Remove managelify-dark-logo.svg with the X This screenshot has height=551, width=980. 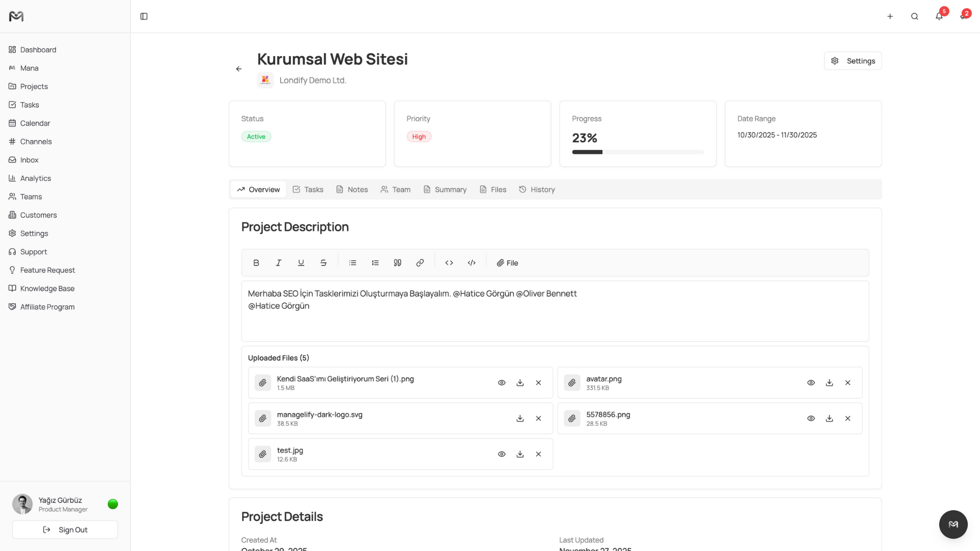pyautogui.click(x=538, y=418)
